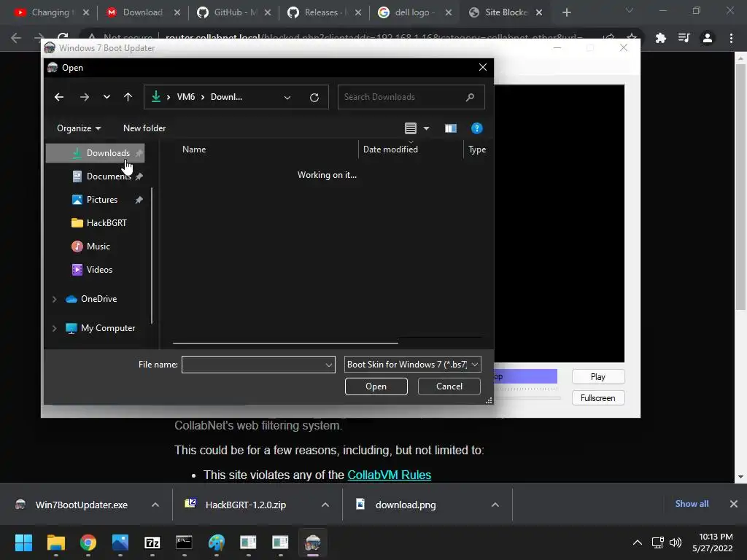Open Chrome media controls icon
The height and width of the screenshot is (560, 747).
pyautogui.click(x=684, y=38)
